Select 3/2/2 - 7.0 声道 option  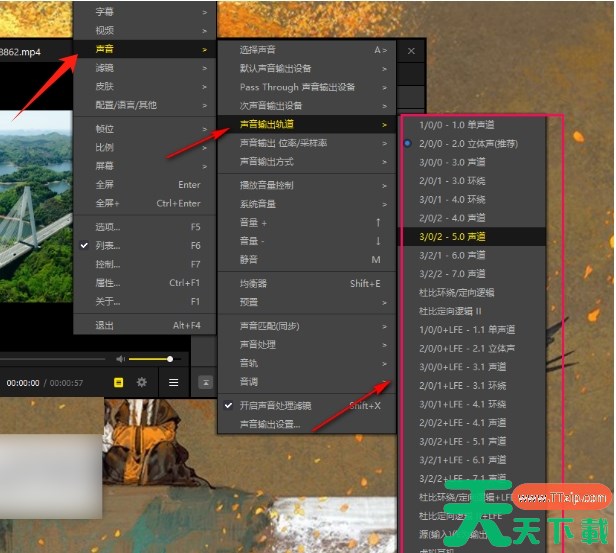(473, 274)
